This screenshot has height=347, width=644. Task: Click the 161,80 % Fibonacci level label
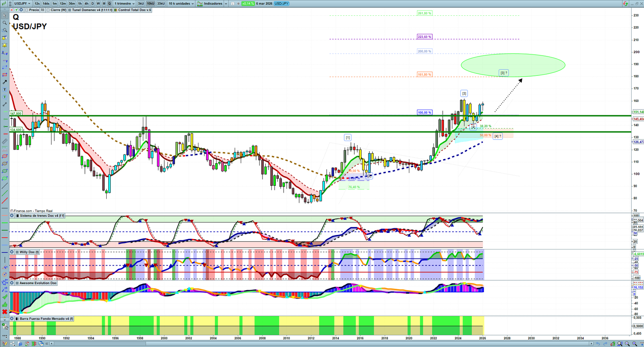(425, 75)
